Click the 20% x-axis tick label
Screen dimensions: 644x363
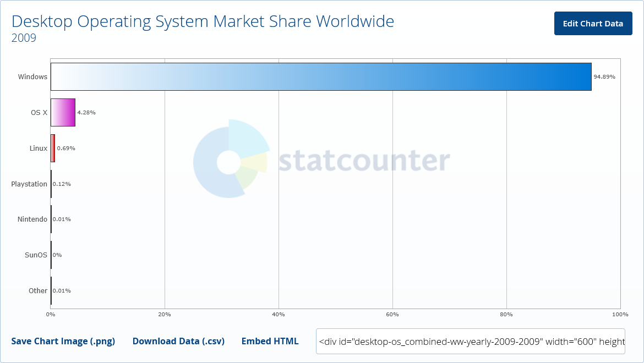[x=164, y=314]
